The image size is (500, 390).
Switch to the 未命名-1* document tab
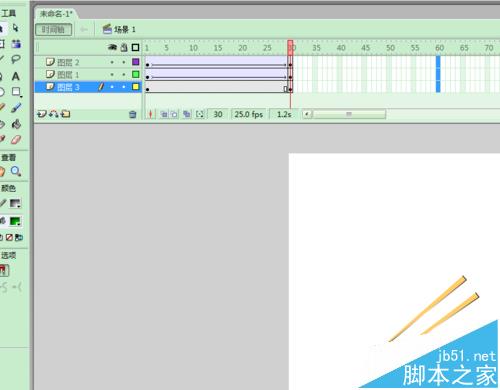[56, 14]
